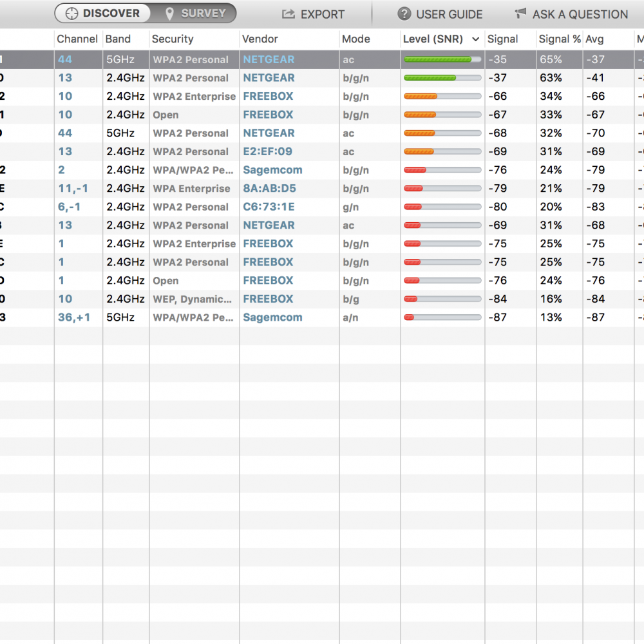Click mode a/n cell

pyautogui.click(x=350, y=317)
